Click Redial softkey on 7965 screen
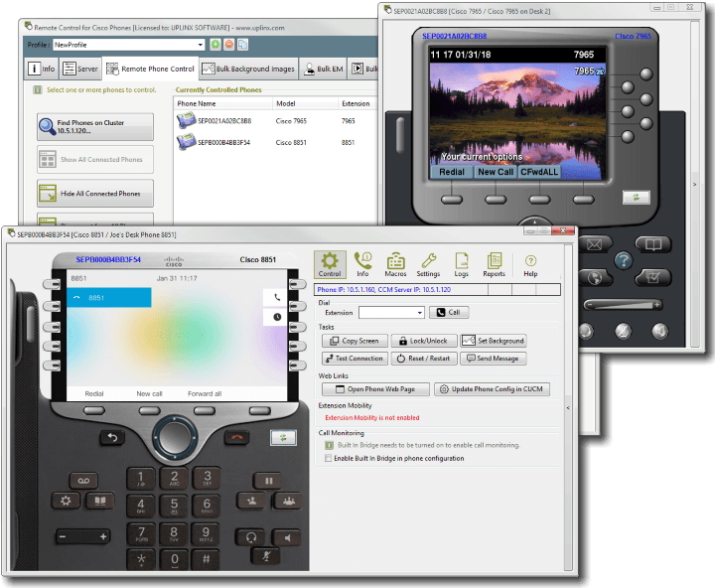This screenshot has width=715, height=588. (x=452, y=172)
